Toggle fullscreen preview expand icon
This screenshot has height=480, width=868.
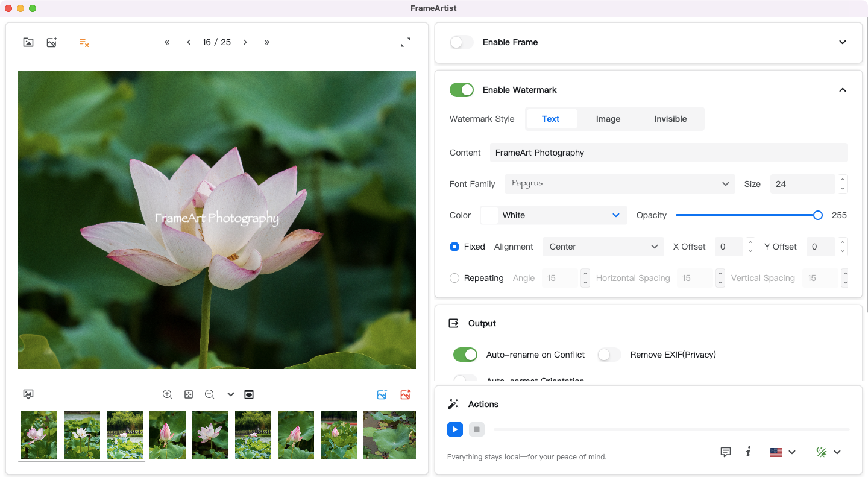(x=406, y=42)
